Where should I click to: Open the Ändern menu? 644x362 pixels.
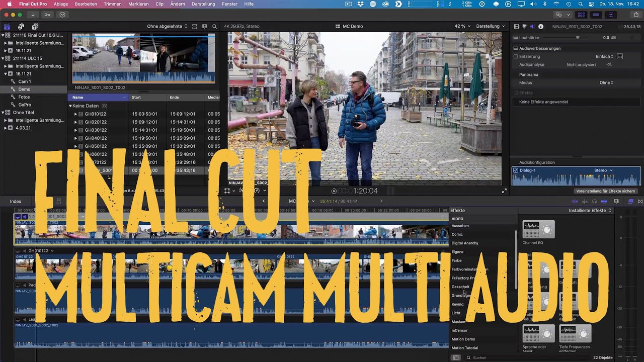click(x=178, y=4)
